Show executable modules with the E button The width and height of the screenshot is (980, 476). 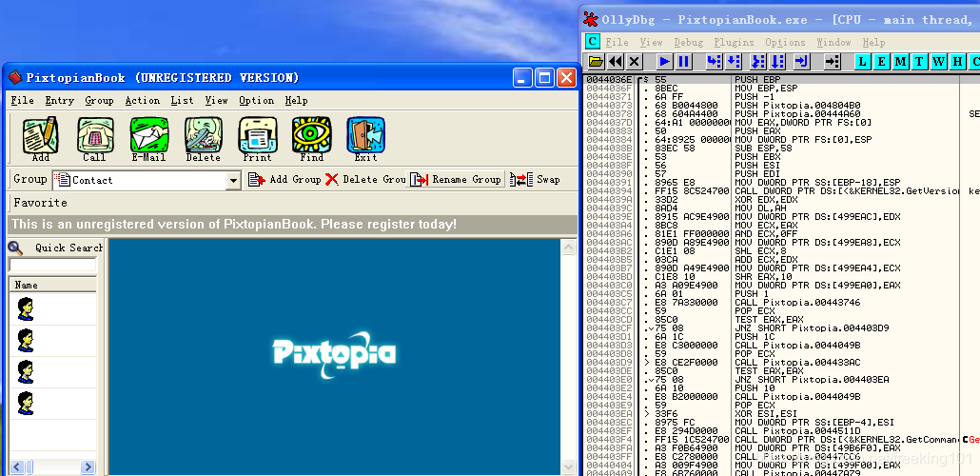(x=881, y=61)
